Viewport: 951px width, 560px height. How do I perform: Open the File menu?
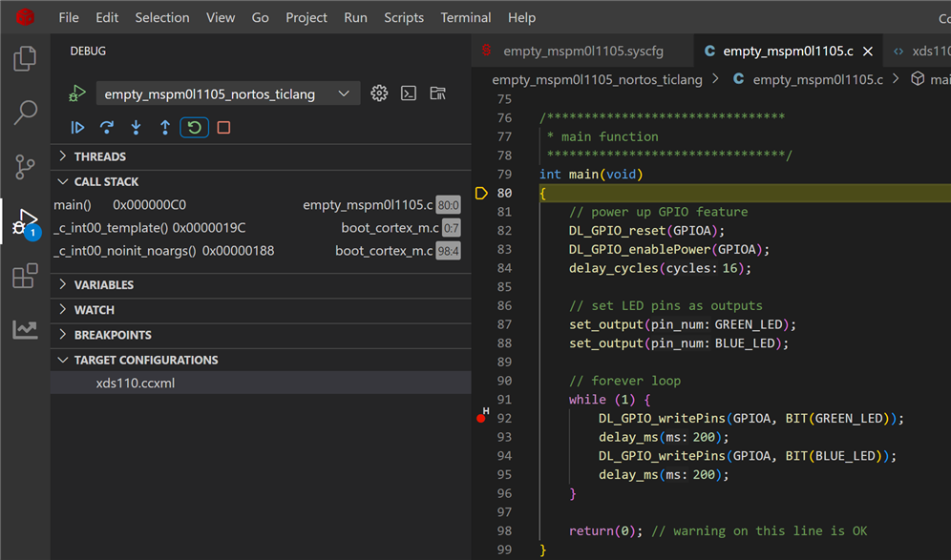(69, 17)
